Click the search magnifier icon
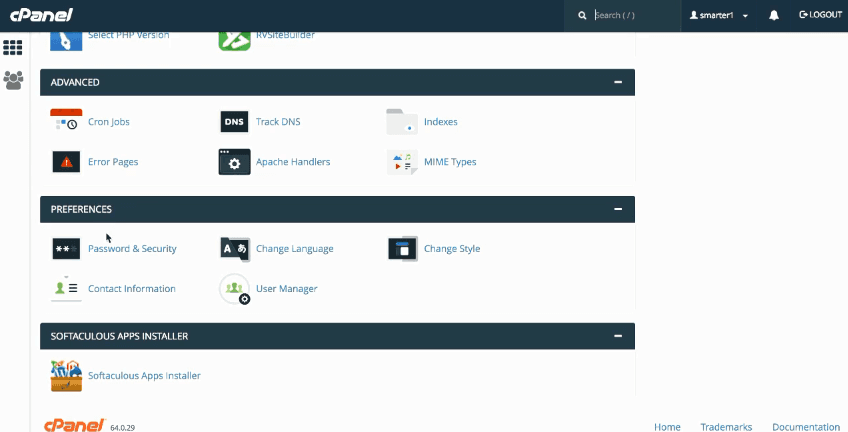Screen dimensions: 848x432 tap(582, 15)
